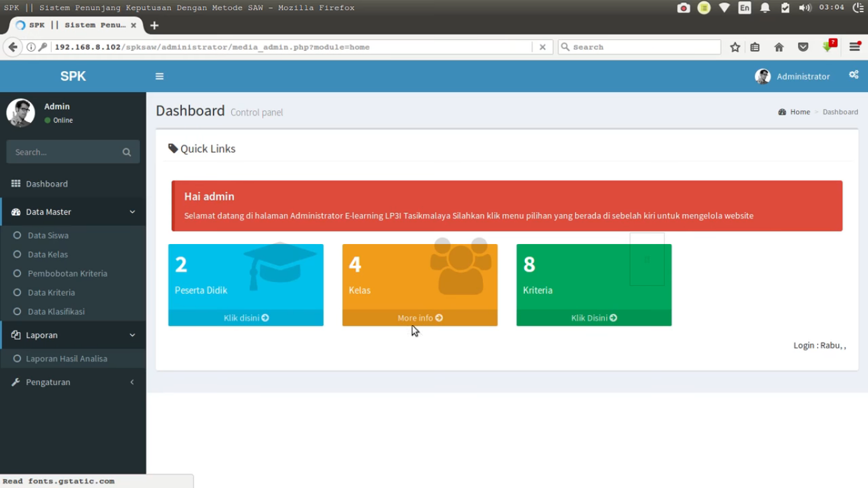Image resolution: width=868 pixels, height=488 pixels.
Task: Open the Firefox hamburger menu
Action: coord(855,47)
